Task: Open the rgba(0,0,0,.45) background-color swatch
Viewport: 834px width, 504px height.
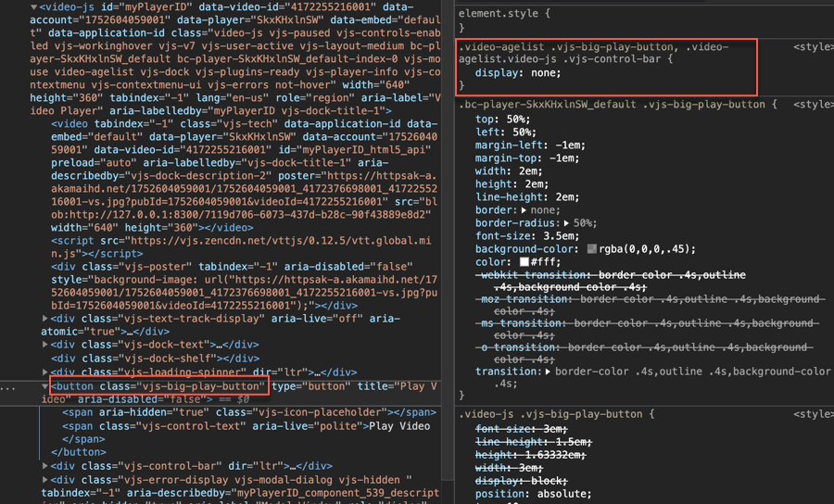Action: click(592, 249)
